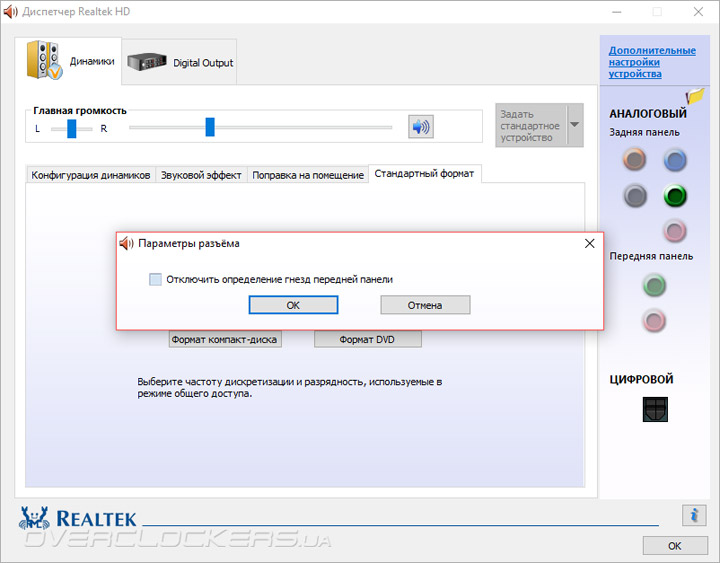Click the speakers device icon
Screen dimensions: 720x563
click(x=44, y=60)
